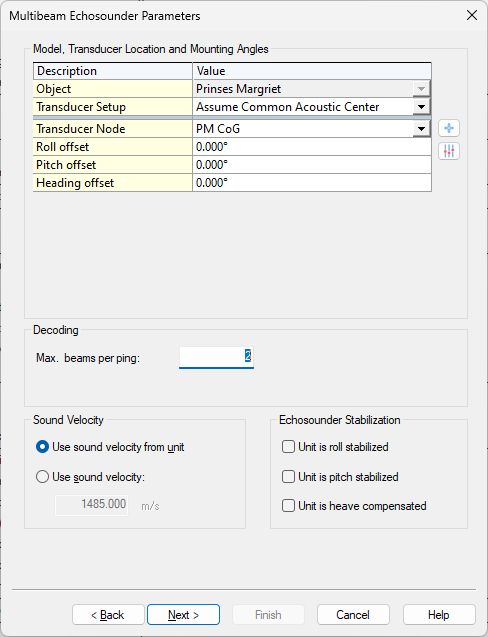Expand the Object dropdown showing Prinses Margriet
Screen dimensions: 488x637
pos(421,89)
